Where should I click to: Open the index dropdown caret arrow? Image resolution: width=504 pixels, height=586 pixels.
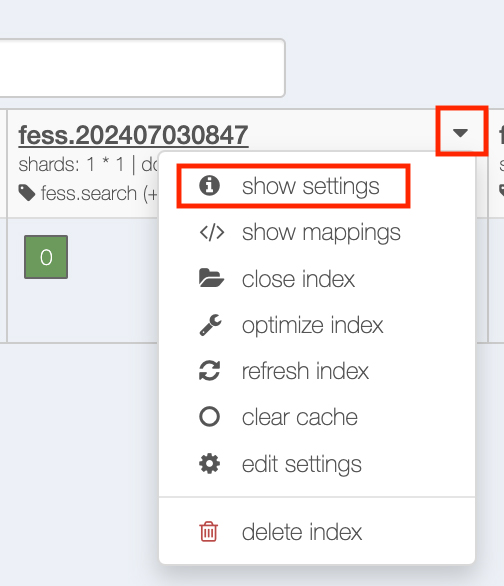tap(460, 132)
